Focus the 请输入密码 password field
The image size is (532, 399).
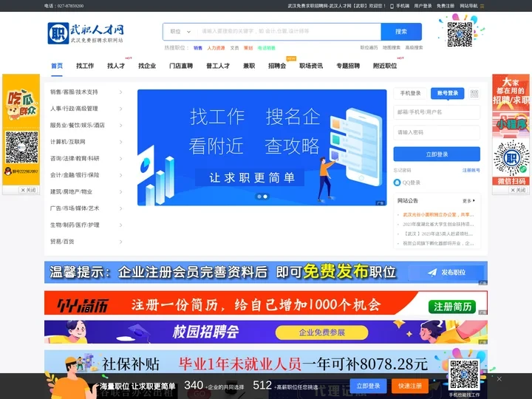click(x=437, y=132)
